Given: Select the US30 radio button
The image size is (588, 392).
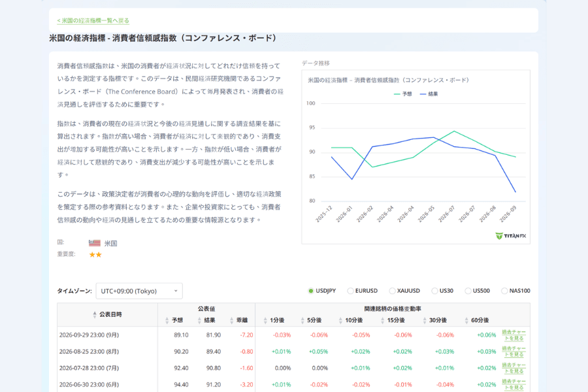Looking at the screenshot, I should pyautogui.click(x=434, y=291).
